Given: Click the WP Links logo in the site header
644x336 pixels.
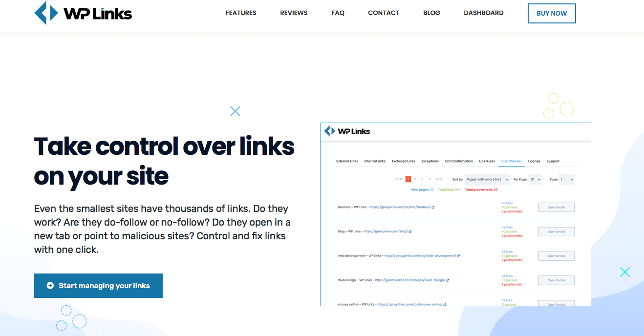Looking at the screenshot, I should coord(83,13).
